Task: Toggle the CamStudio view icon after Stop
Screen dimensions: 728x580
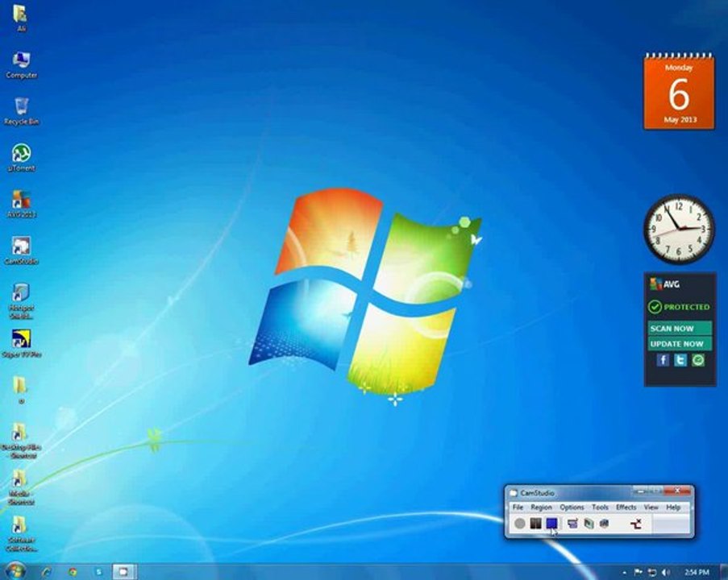Action: 573,524
